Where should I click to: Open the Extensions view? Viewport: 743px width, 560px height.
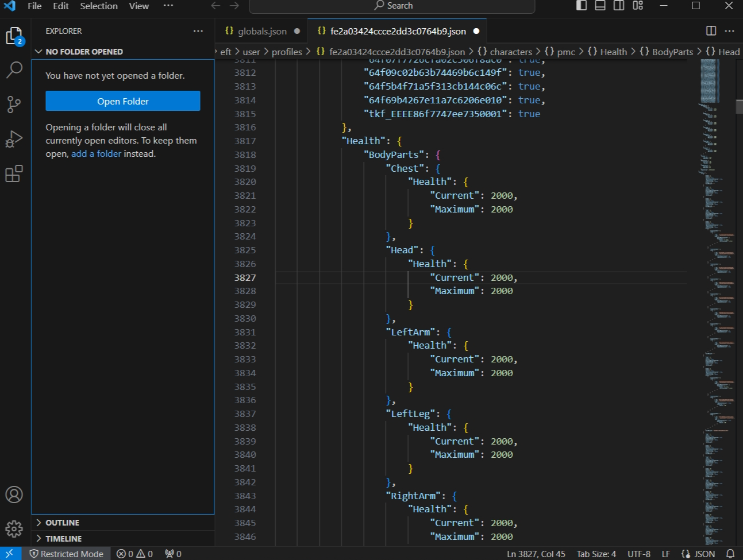(14, 173)
